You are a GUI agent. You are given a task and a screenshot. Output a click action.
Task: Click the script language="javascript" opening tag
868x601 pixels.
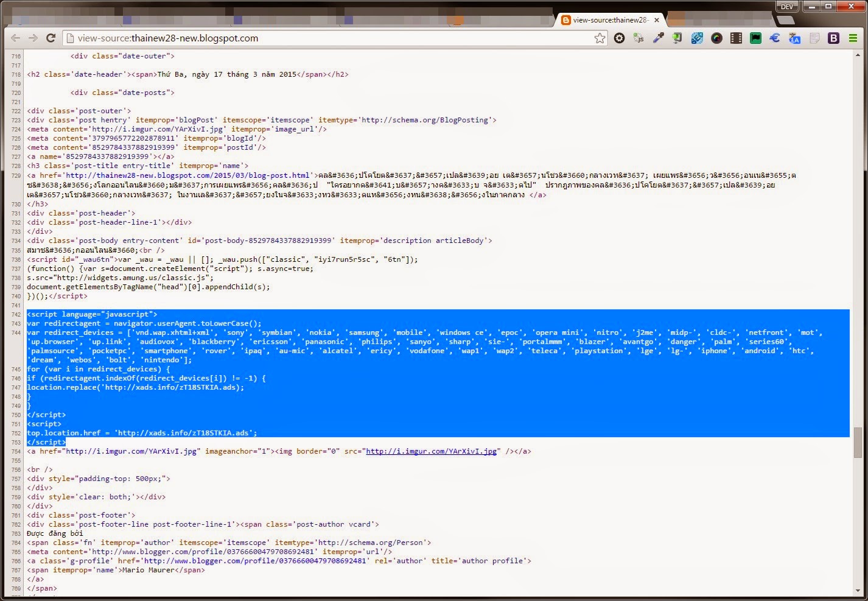click(x=92, y=314)
